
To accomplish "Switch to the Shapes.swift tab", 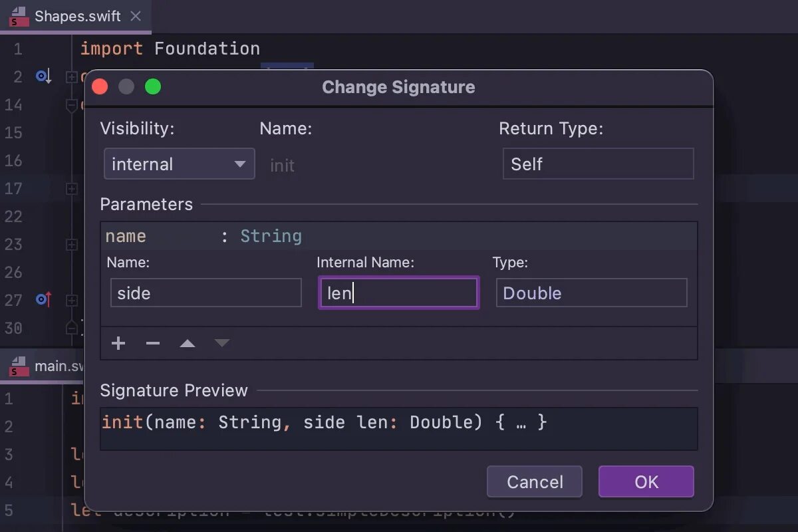I will click(x=77, y=17).
